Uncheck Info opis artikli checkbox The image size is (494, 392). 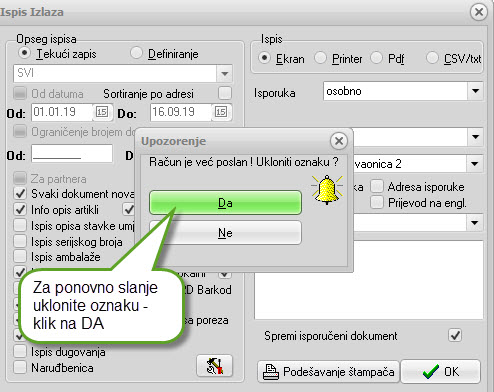point(20,209)
